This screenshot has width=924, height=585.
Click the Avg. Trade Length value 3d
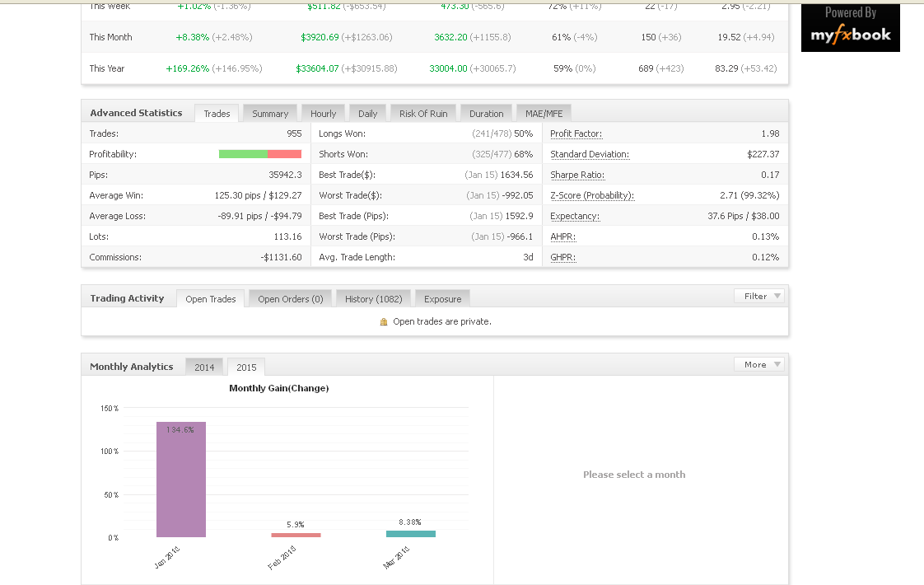click(528, 258)
